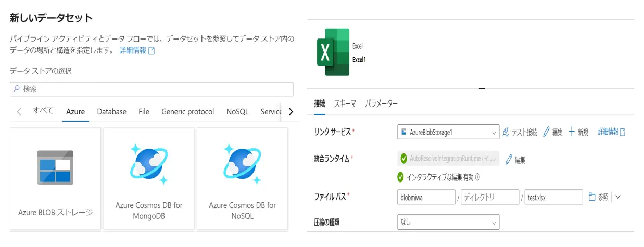This screenshot has width=644, height=247.
Task: Click the right arrow to show more categories
Action: coord(291,111)
